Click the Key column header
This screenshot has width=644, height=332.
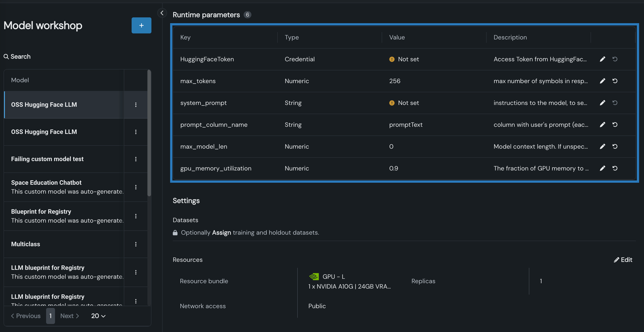click(x=185, y=37)
